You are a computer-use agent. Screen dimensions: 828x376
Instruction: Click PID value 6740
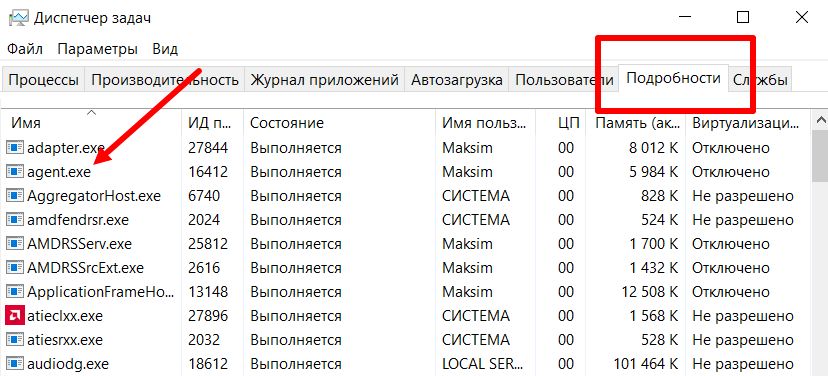pyautogui.click(x=204, y=196)
